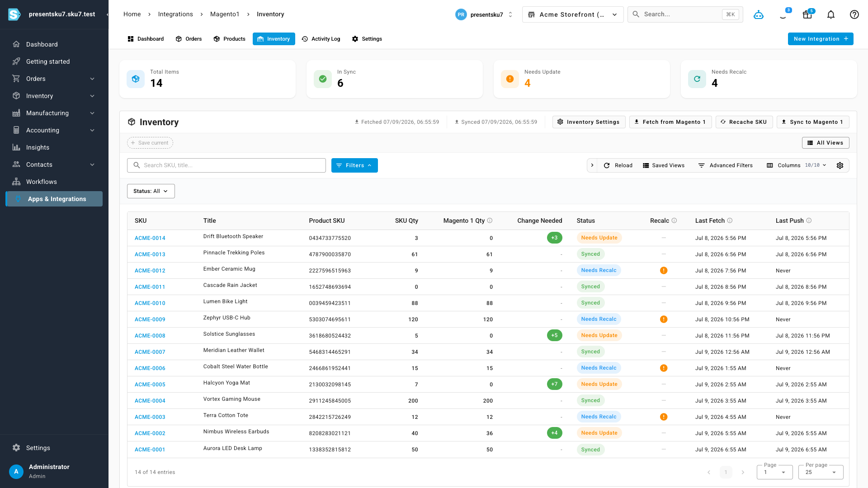Open Advanced Filters

tap(726, 165)
